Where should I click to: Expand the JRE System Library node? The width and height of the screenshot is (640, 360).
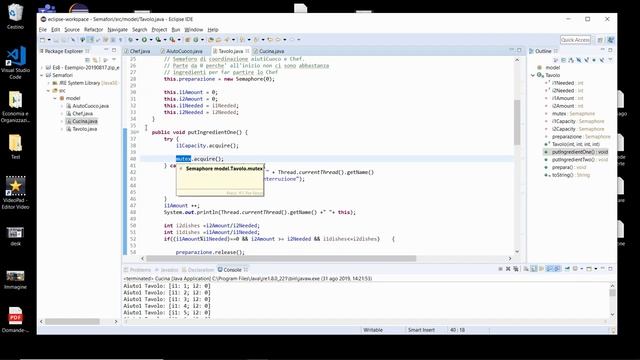(48, 83)
